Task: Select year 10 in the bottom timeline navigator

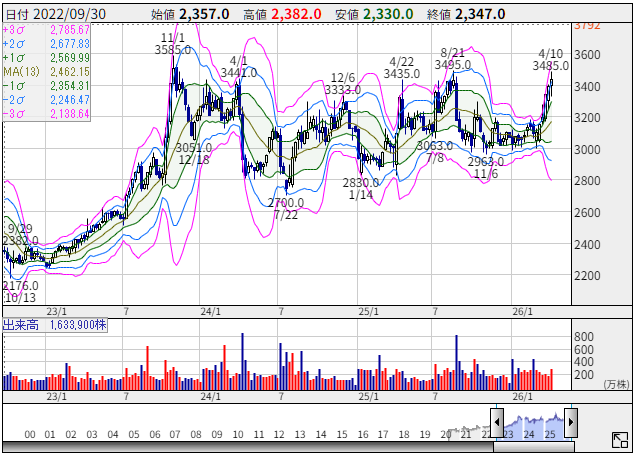Action: 238,434
